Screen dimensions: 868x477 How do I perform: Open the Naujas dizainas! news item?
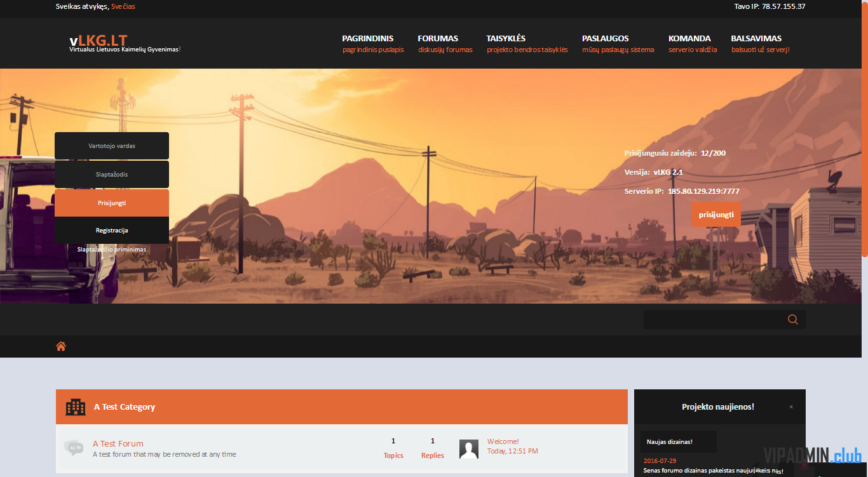(x=670, y=441)
